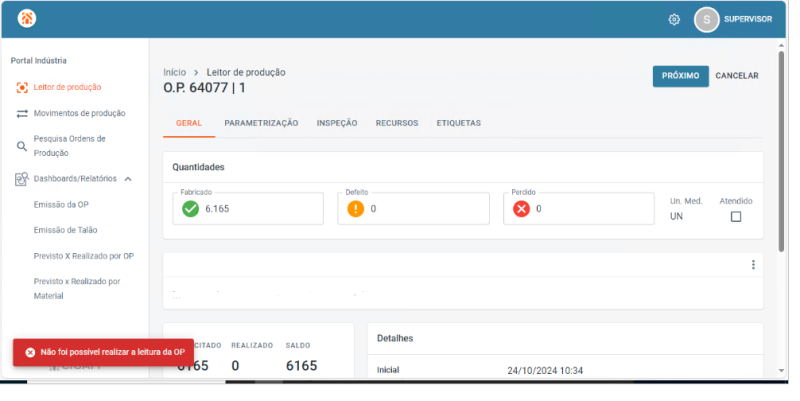The height and width of the screenshot is (401, 800).
Task: Click the PRÓXIMO button
Action: coord(681,76)
